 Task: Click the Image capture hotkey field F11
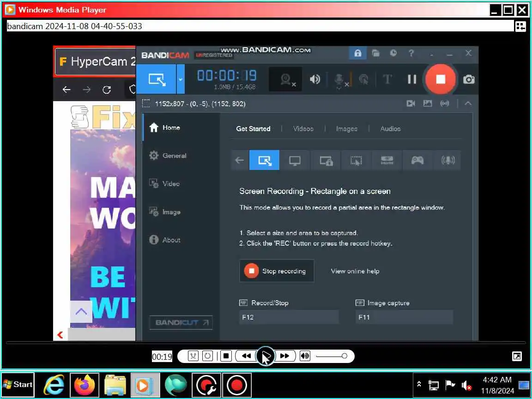404,317
